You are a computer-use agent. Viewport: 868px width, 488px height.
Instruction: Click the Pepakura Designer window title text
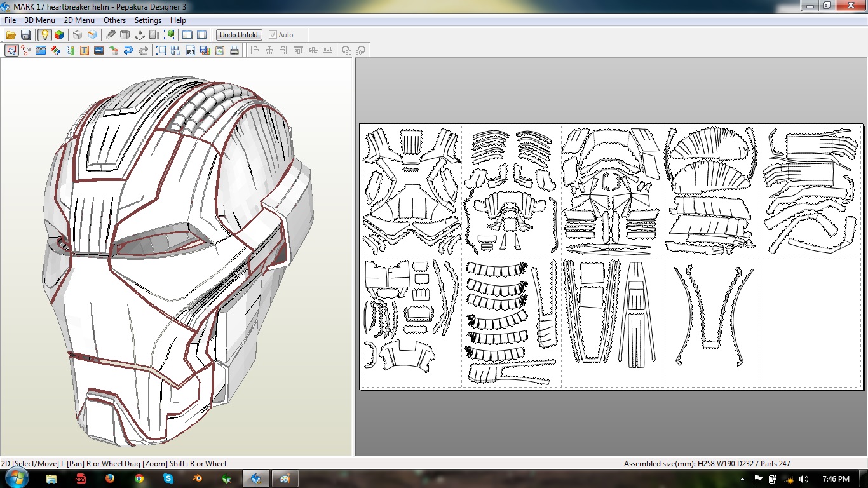click(x=100, y=6)
